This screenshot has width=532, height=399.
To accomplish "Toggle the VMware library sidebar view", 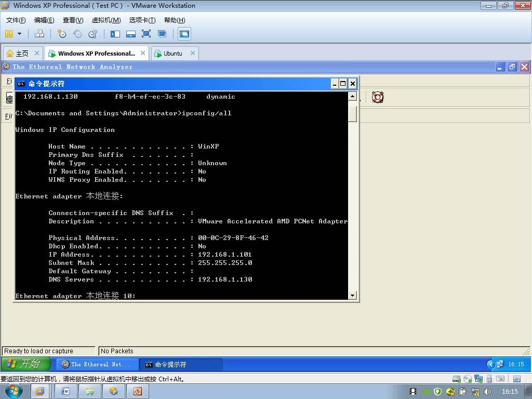I will [x=115, y=34].
